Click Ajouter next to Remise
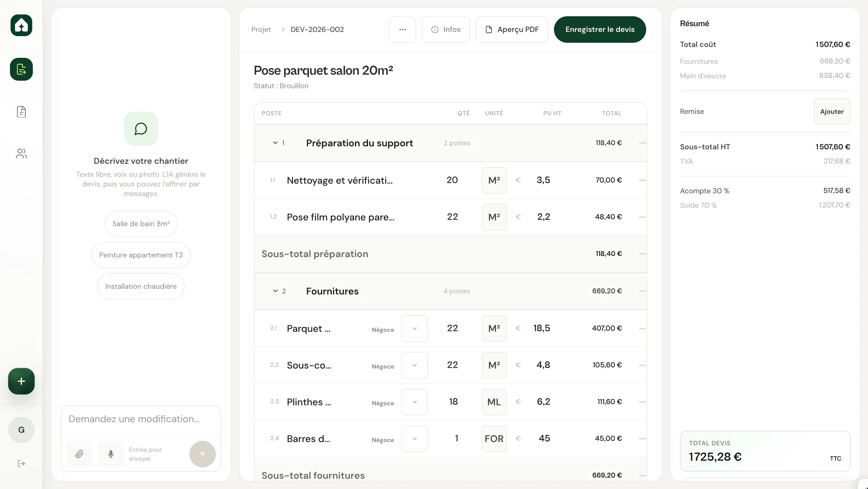The image size is (868, 489). [x=832, y=111]
